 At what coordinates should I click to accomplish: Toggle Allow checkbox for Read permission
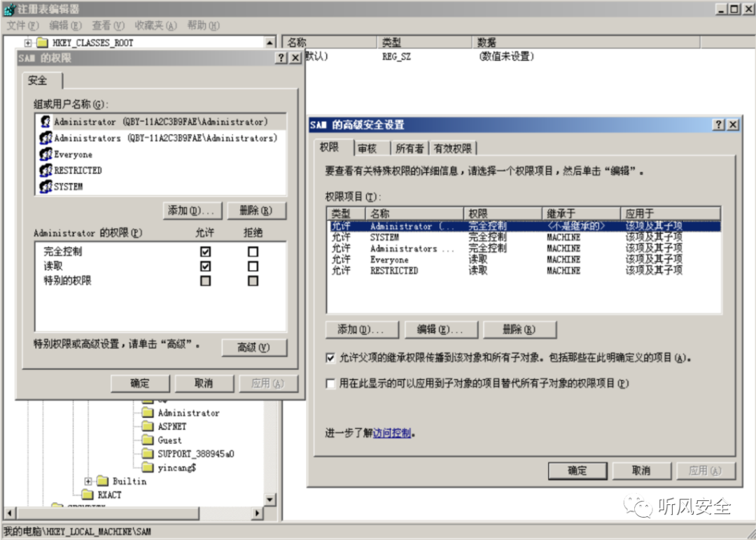tap(205, 266)
